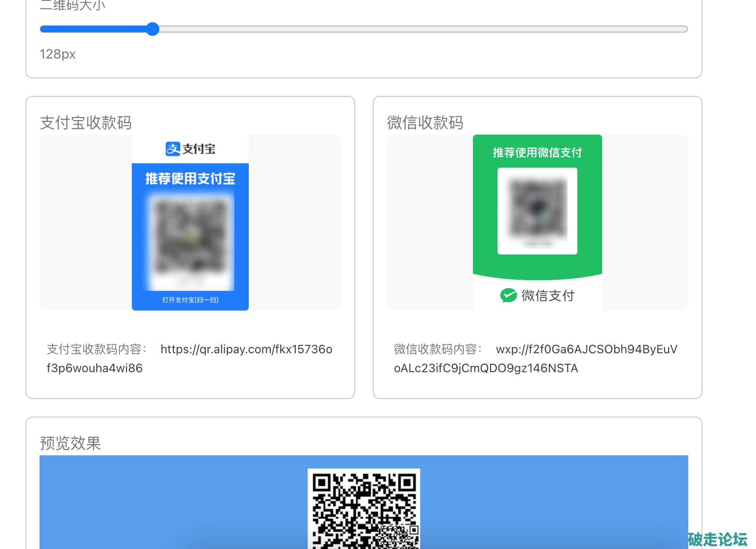Click the WeChat wxp:// payment code text
The image size is (756, 549).
586,349
